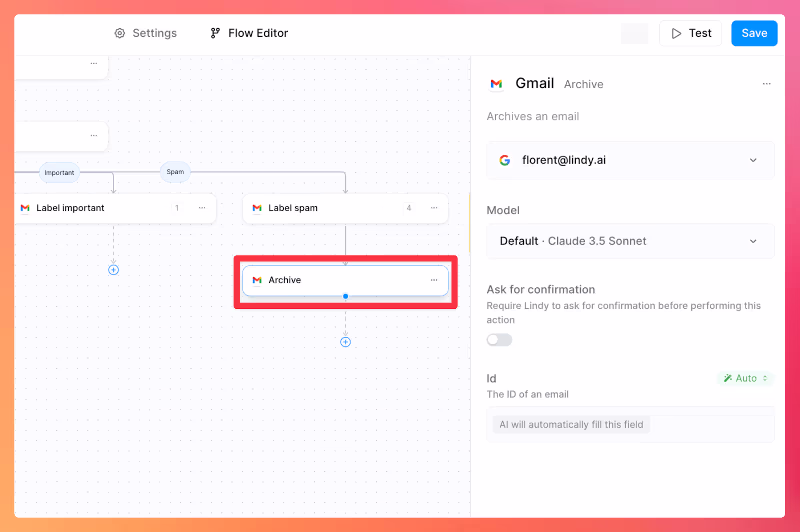The height and width of the screenshot is (532, 800).
Task: Open the Archive node options menu
Action: 434,280
